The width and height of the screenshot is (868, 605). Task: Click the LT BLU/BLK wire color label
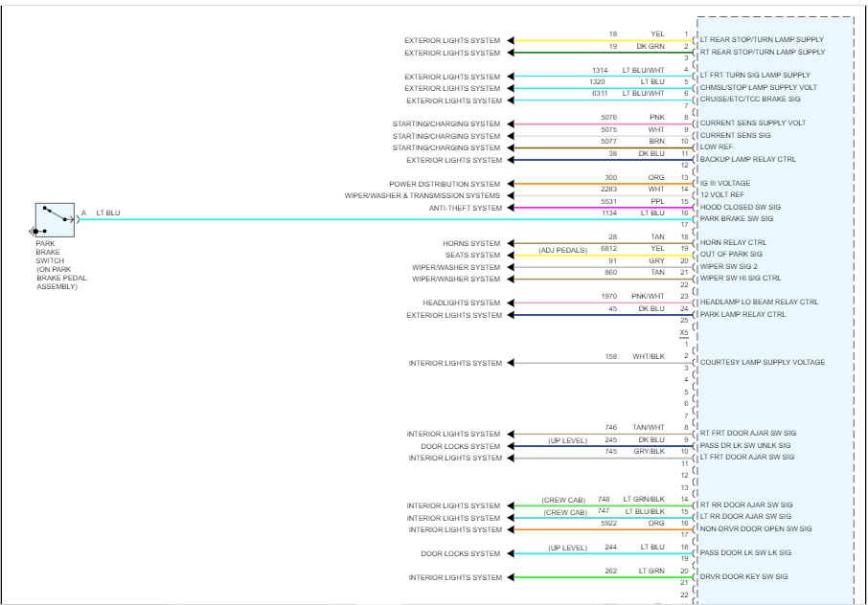pos(645,511)
